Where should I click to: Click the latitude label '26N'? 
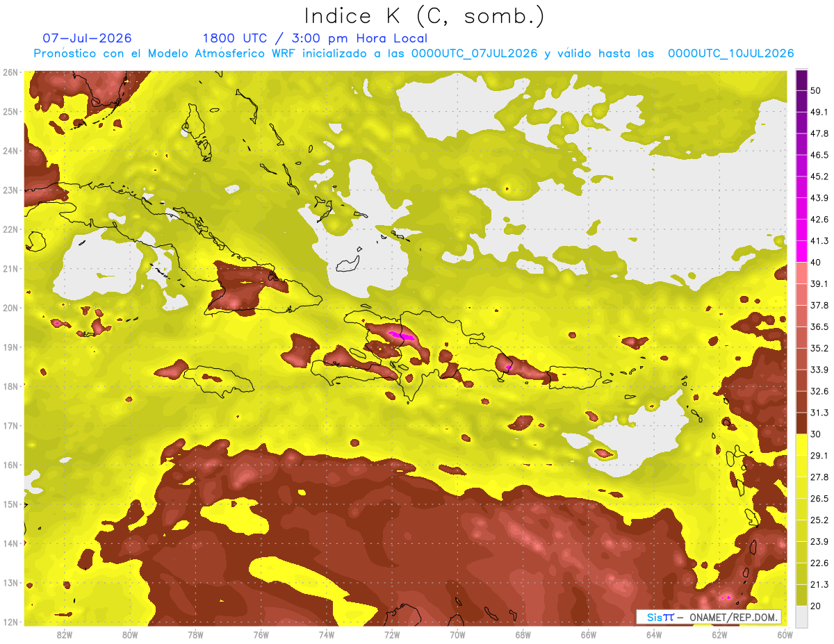pyautogui.click(x=10, y=72)
